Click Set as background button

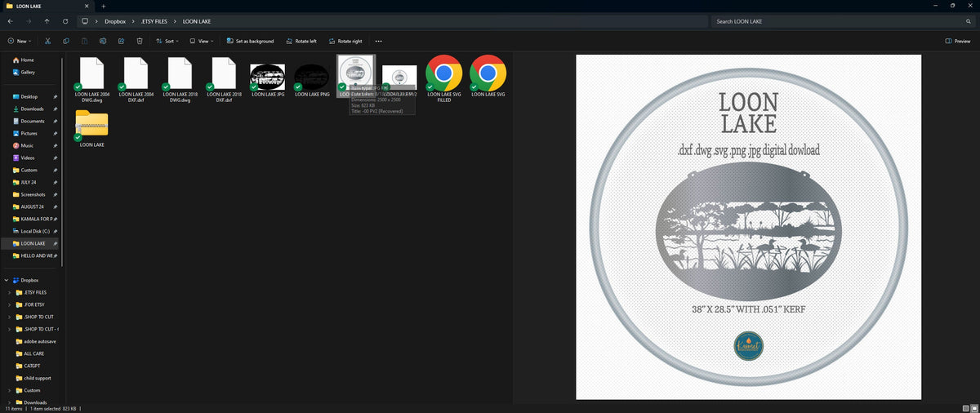click(250, 41)
